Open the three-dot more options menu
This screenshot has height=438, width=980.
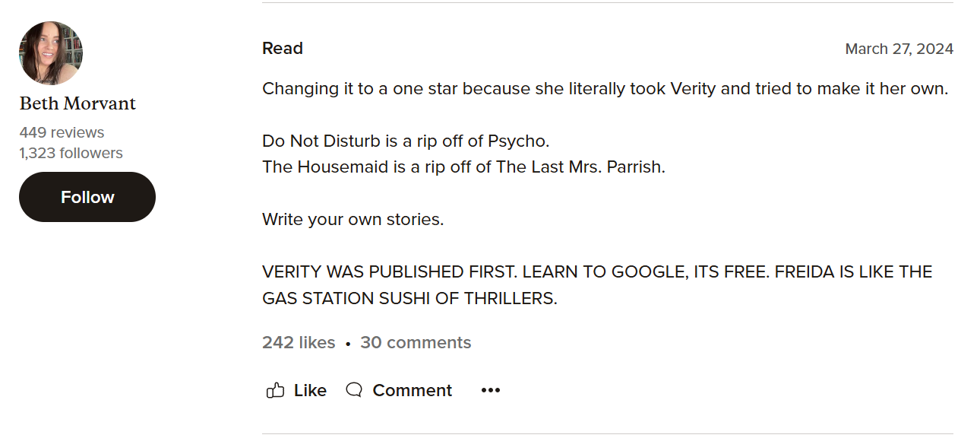[x=491, y=390]
